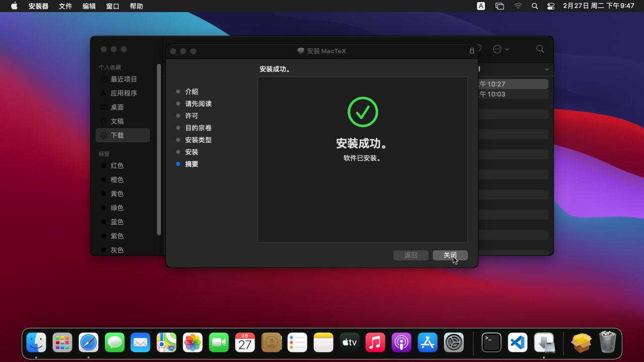Open the 编辑 menu
The height and width of the screenshot is (362, 644).
[x=89, y=6]
